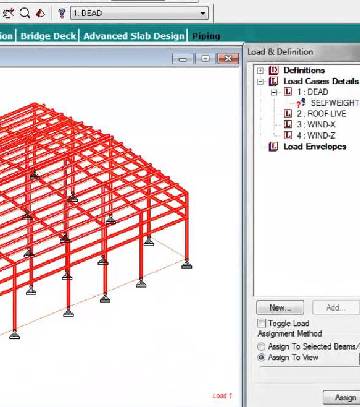Viewport: 360px width, 407px height.
Task: Enable the Toggle Load checkbox
Action: (x=261, y=323)
